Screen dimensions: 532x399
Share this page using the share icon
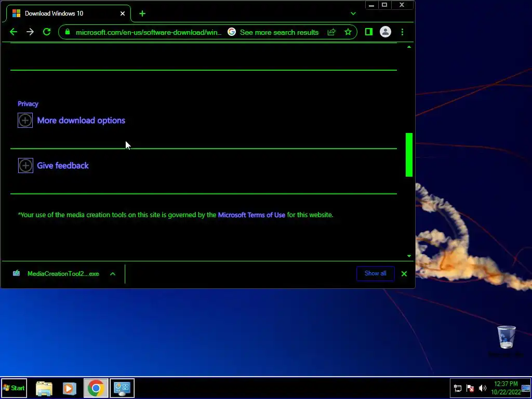point(331,32)
